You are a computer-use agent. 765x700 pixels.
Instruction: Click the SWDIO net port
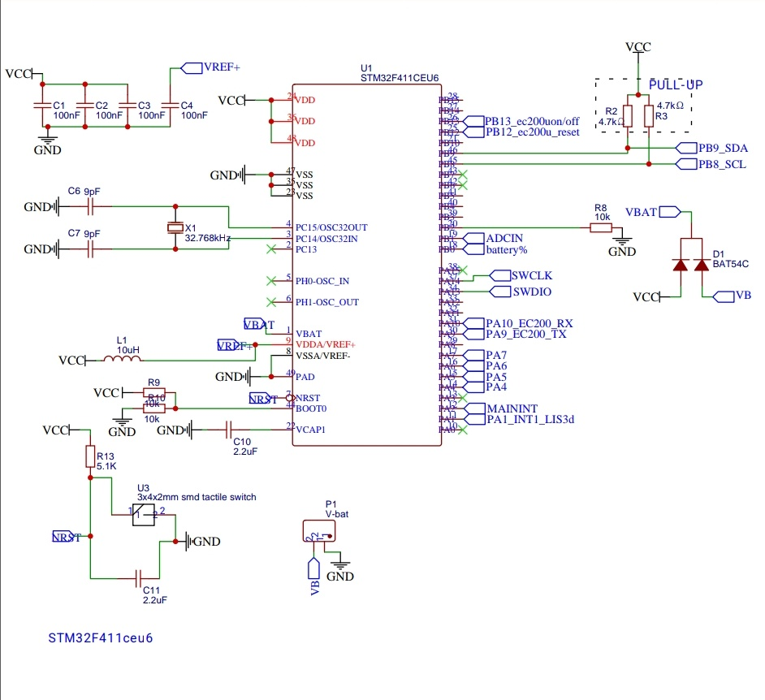[x=520, y=292]
